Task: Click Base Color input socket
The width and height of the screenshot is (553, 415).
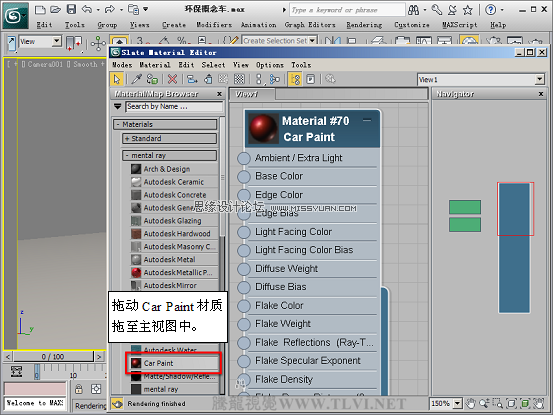Action: point(244,176)
